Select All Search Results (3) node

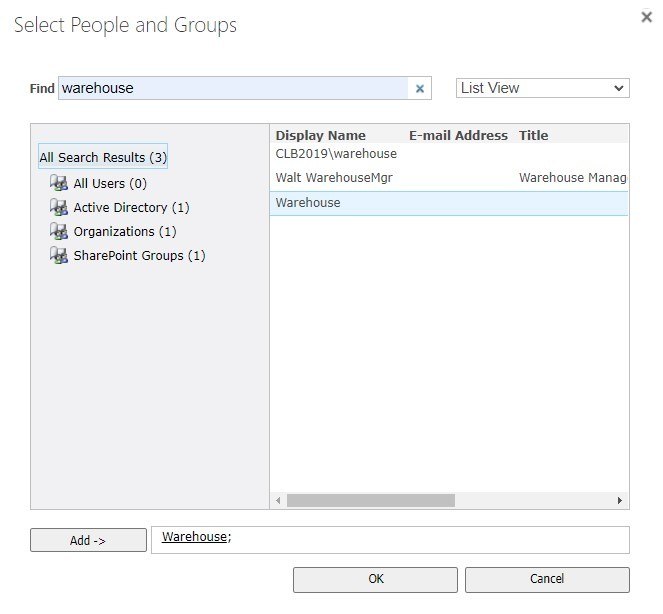pyautogui.click(x=103, y=158)
